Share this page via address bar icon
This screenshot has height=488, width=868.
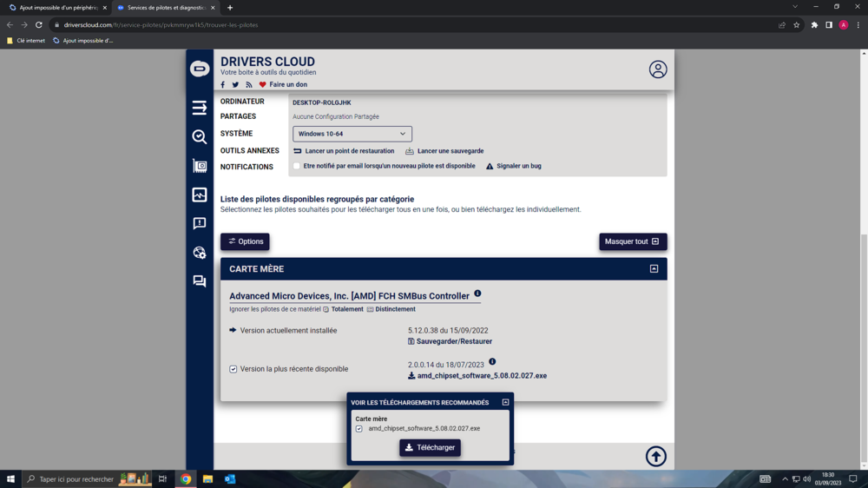tap(782, 25)
